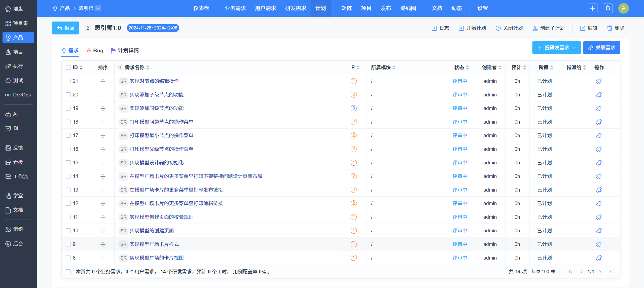644x288 pixels.
Task: Open the 每页 100 项 page size selector
Action: coord(546,272)
